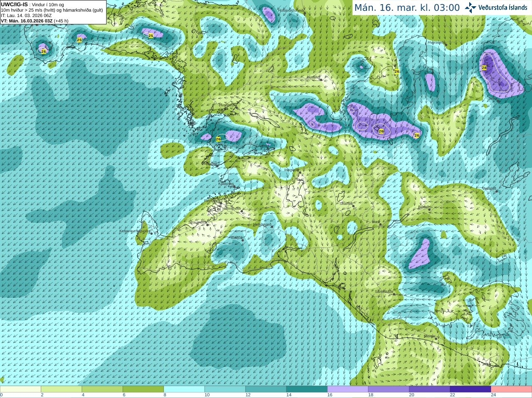532x398 pixels.
Task: Click the 18–20 m/s purple legend swatch
Action: pyautogui.click(x=389, y=389)
